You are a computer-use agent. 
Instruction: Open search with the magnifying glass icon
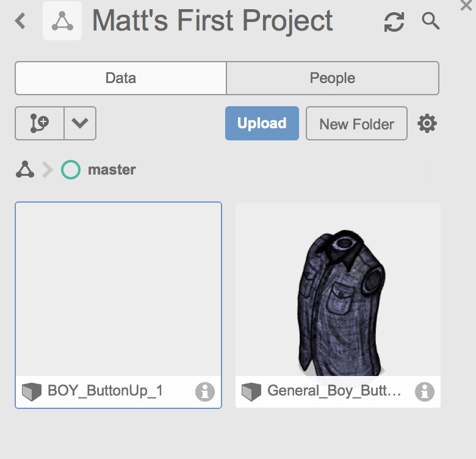[431, 21]
